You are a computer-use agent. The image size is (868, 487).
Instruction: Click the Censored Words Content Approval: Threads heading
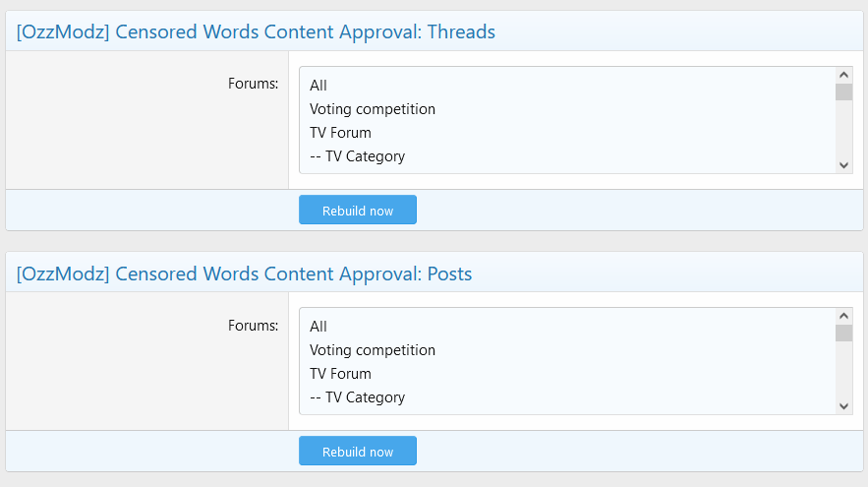(x=256, y=32)
